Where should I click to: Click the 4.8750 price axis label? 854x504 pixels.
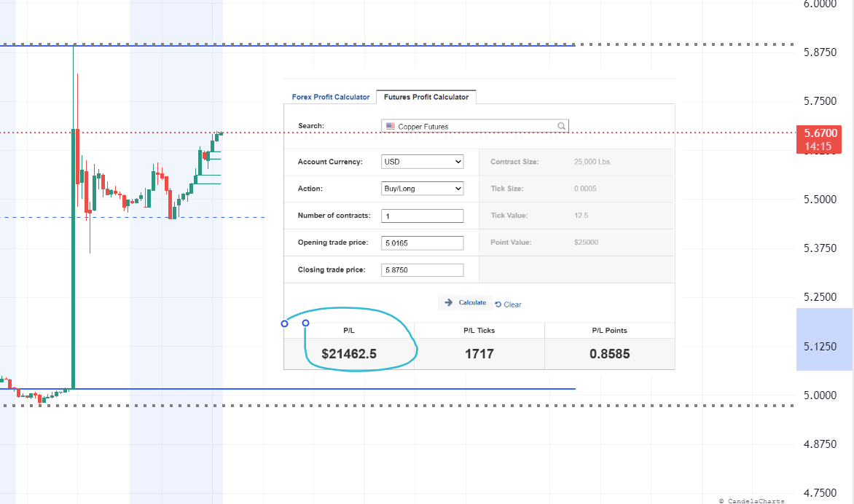click(x=820, y=444)
